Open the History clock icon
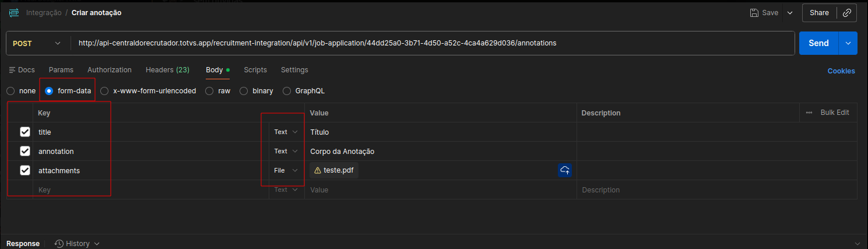 click(x=59, y=243)
